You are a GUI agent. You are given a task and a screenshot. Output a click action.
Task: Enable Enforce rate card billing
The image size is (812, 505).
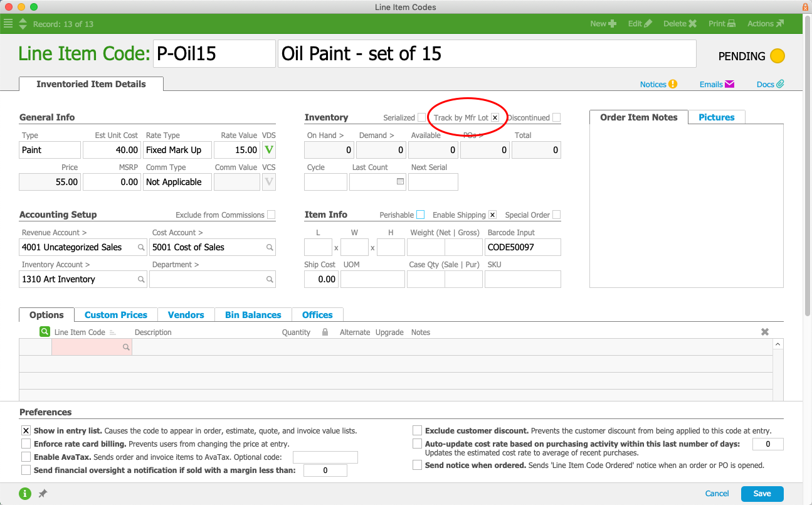click(26, 444)
